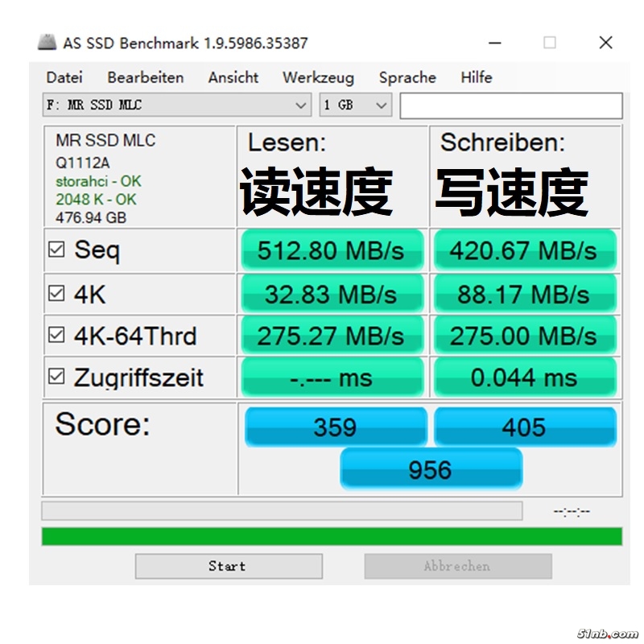Viewport: 644px width, 644px height.
Task: Open the Bearbeiten menu
Action: coord(146,77)
